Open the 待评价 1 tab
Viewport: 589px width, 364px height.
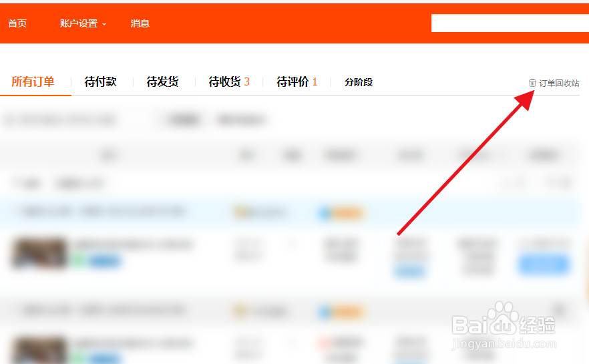point(297,81)
